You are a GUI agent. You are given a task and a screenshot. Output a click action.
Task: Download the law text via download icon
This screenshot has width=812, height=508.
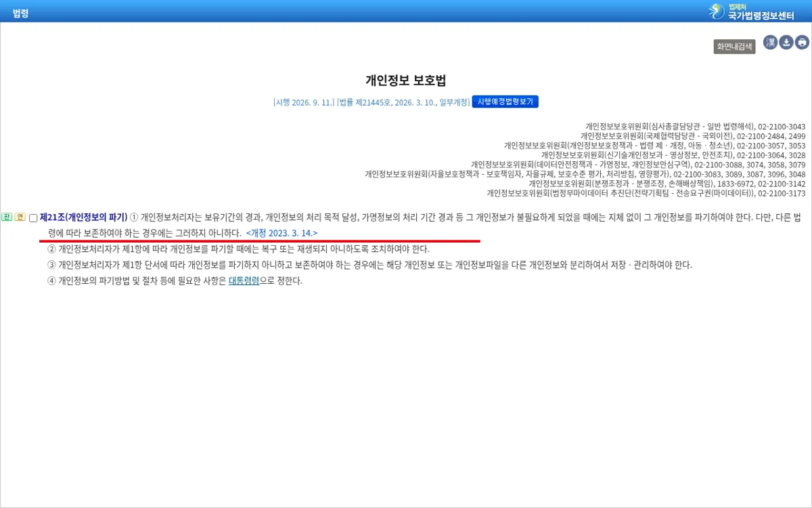[x=786, y=43]
